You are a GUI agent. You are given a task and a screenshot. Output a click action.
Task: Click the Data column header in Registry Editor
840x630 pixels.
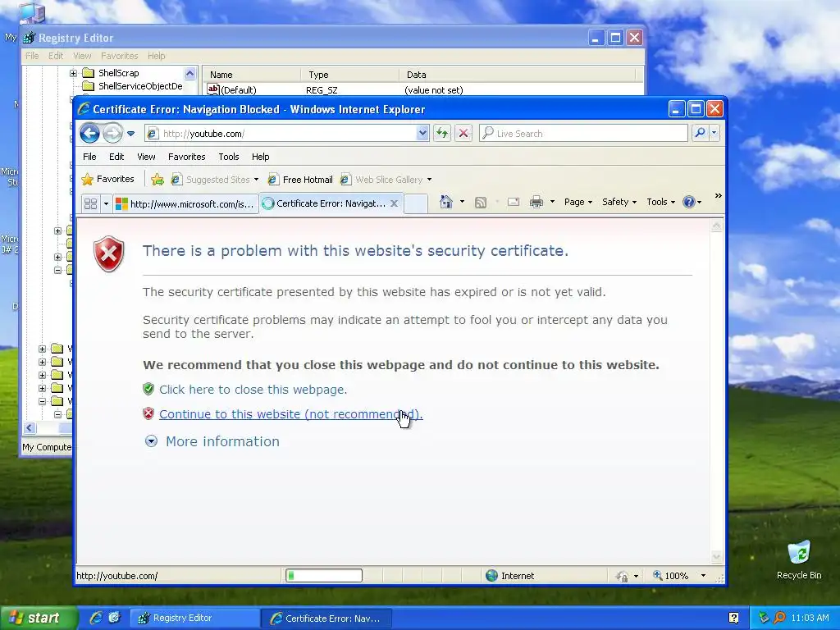pos(518,75)
